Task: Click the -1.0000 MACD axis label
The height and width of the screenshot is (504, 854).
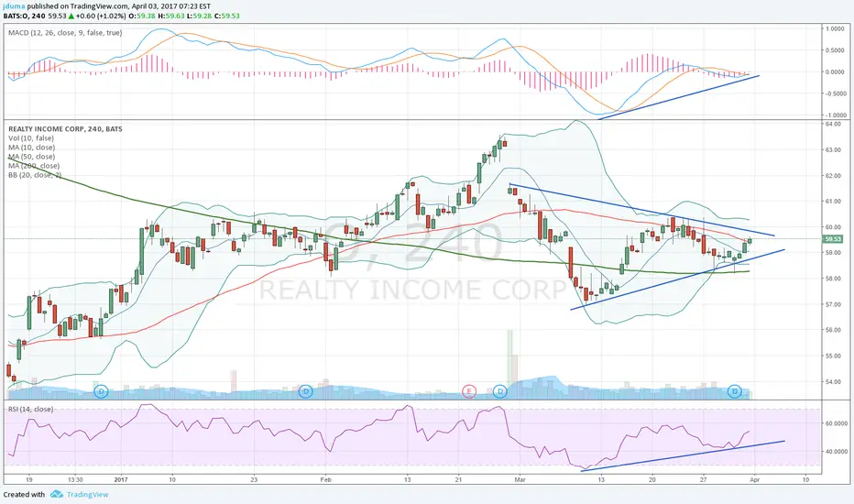Action: click(x=835, y=115)
